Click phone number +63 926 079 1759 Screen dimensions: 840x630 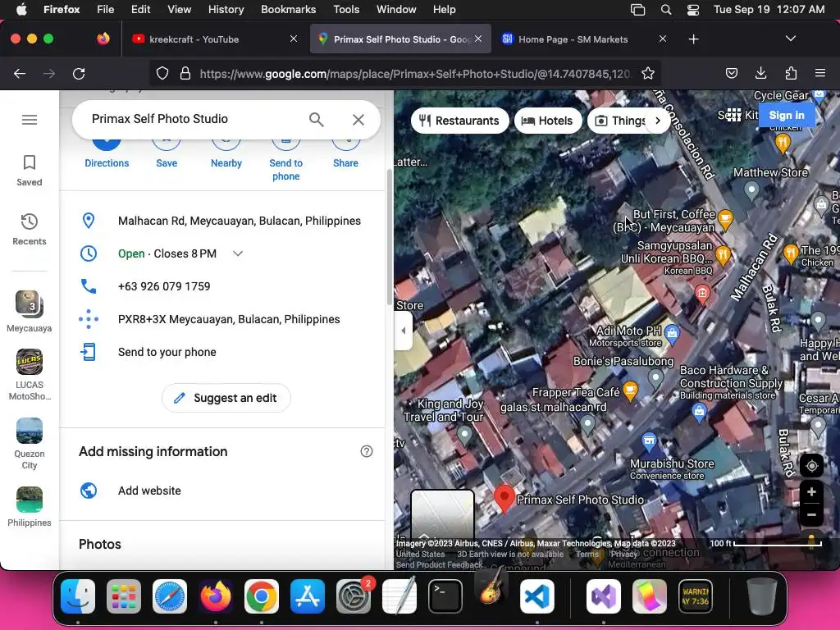[164, 286]
